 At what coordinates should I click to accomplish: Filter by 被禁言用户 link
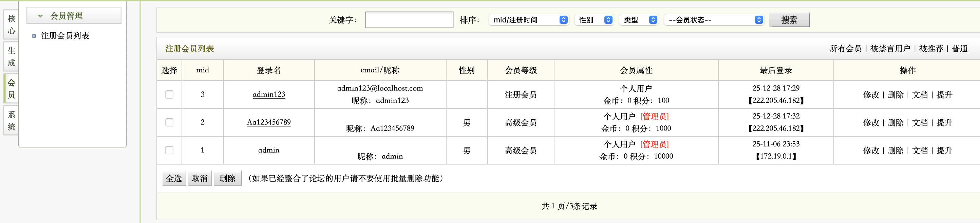point(890,49)
